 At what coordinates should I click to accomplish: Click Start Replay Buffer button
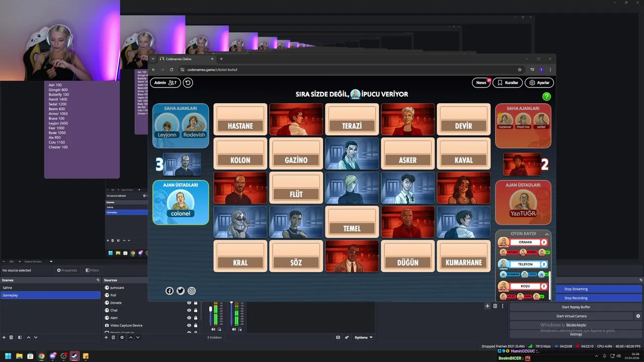coord(576,307)
